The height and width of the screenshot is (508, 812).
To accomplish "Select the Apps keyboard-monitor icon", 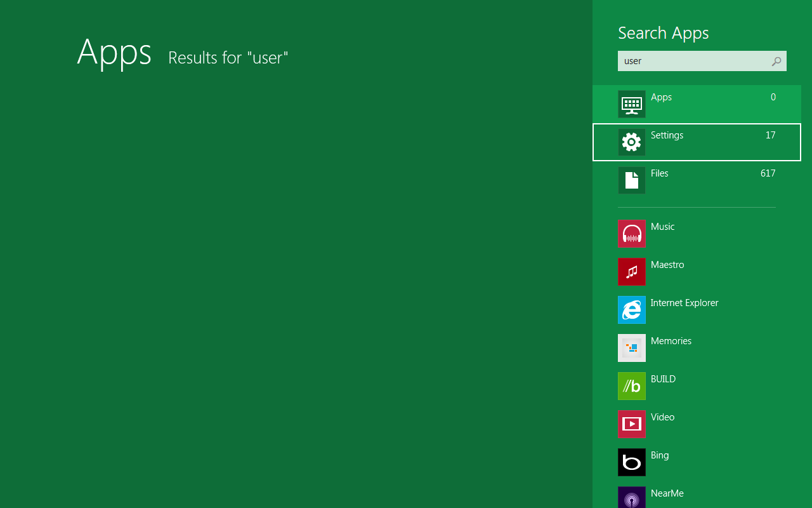I will click(x=632, y=104).
